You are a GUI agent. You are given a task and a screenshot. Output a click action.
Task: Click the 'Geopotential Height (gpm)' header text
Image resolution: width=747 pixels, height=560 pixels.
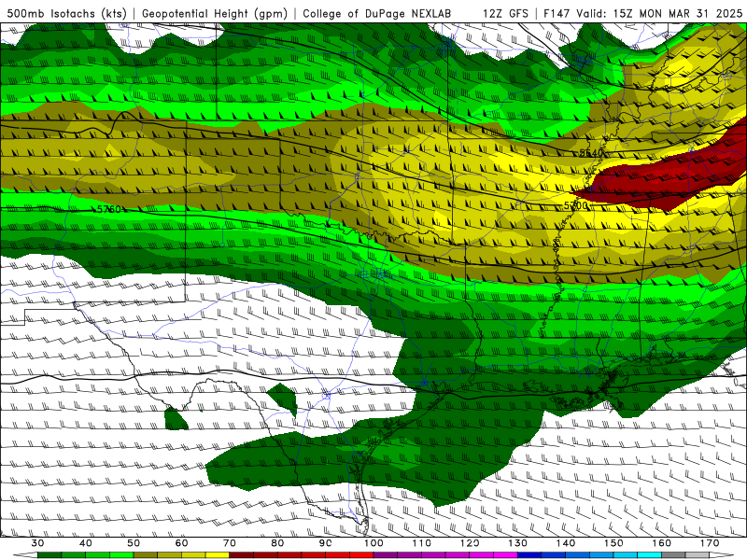(215, 14)
